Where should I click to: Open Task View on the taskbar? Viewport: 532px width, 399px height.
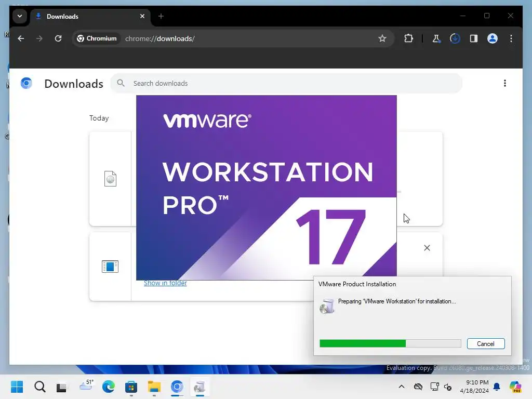61,387
